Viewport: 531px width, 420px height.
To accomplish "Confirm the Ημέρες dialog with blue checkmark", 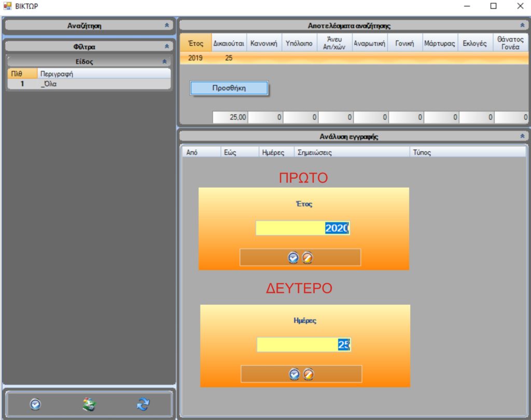I will (x=295, y=374).
